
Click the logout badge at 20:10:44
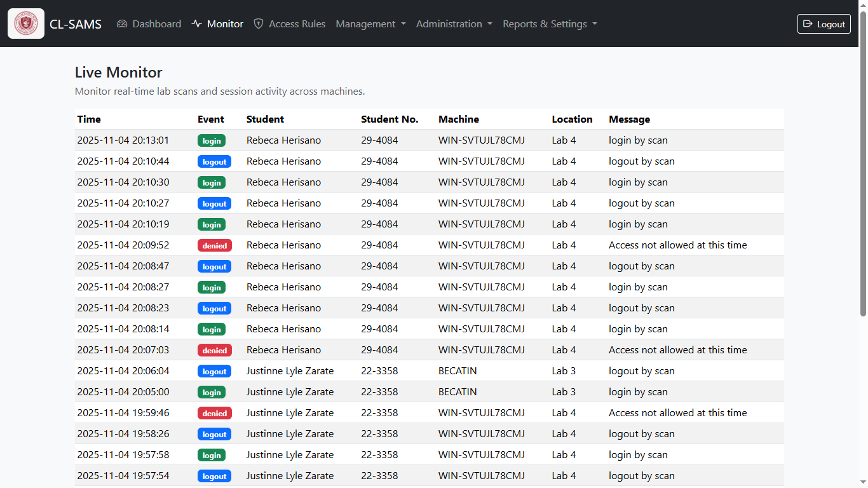click(214, 161)
